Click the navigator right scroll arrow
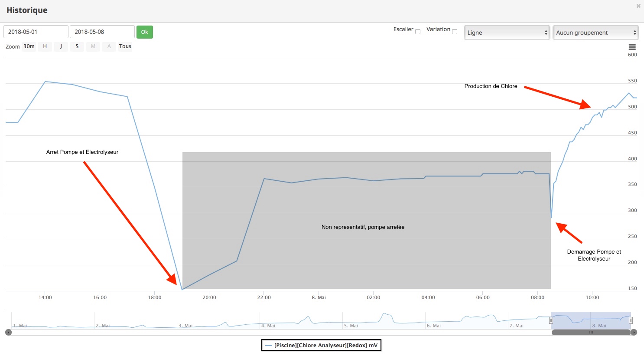 tap(634, 333)
